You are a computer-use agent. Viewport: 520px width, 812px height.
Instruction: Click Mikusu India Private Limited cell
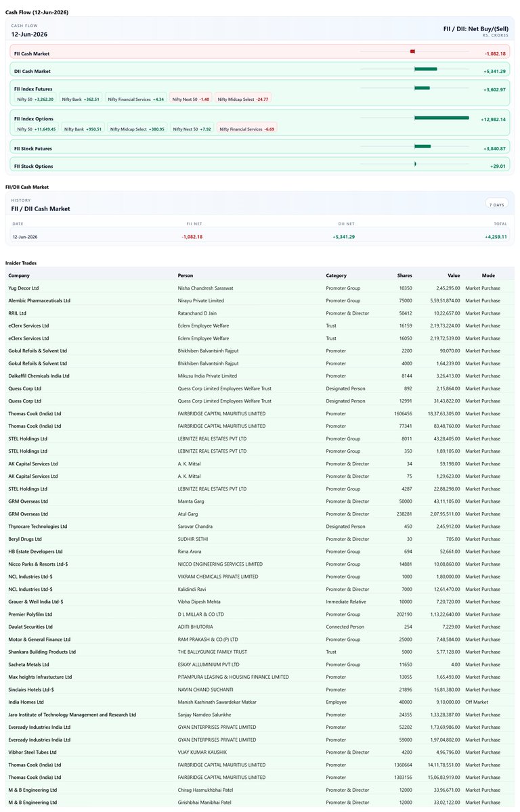click(x=207, y=376)
